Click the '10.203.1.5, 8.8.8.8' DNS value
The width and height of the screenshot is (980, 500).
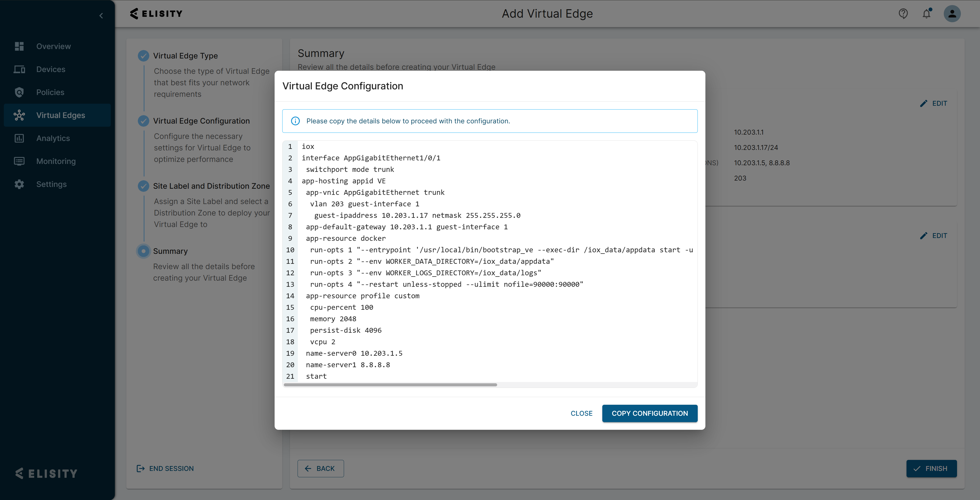762,163
